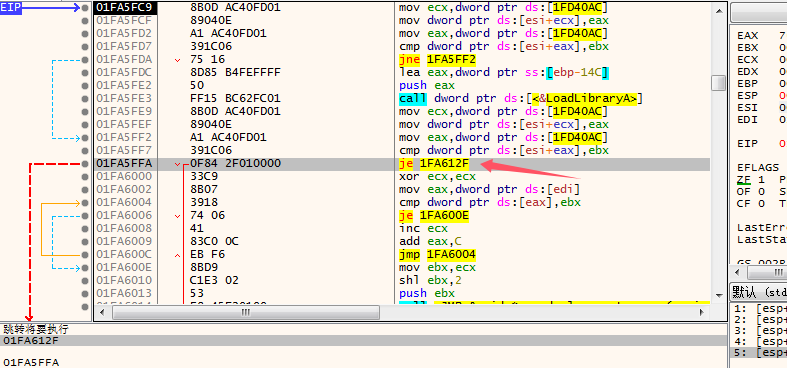Toggle breakpoint dot beside 01FA600C
Image resolution: width=787 pixels, height=368 pixels.
[x=85, y=255]
